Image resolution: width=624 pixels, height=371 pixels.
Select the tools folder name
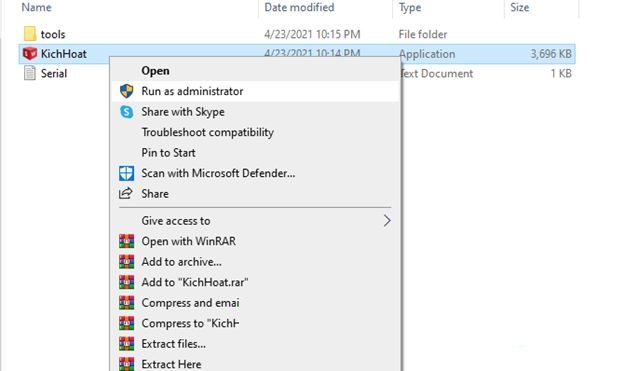click(53, 34)
